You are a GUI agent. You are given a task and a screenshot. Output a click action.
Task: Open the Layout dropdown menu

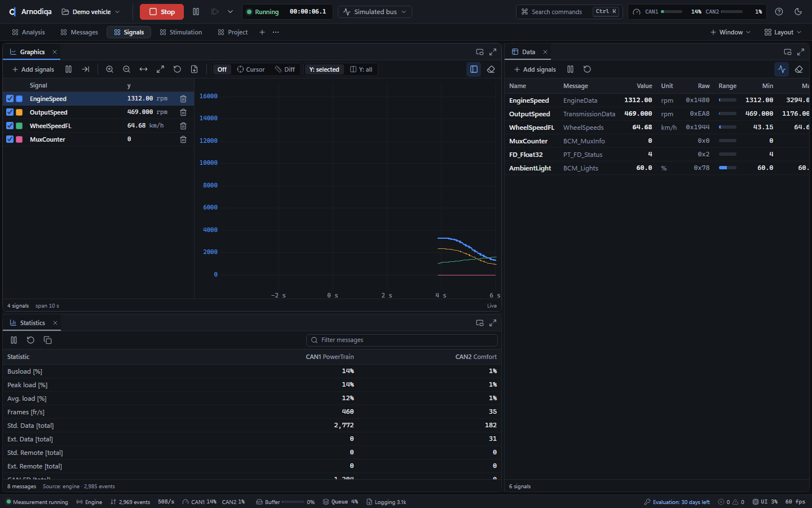coord(783,32)
